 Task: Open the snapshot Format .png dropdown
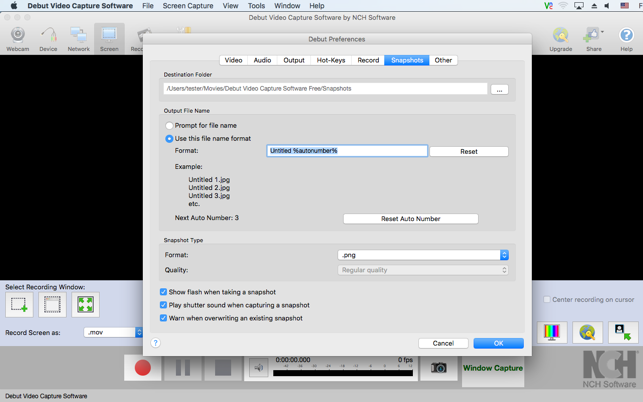(423, 255)
